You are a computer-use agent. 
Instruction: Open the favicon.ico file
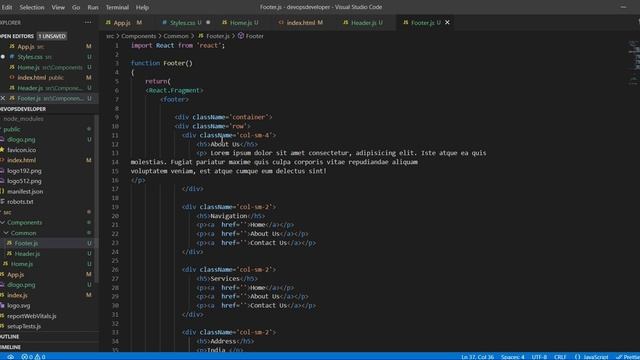point(21,150)
